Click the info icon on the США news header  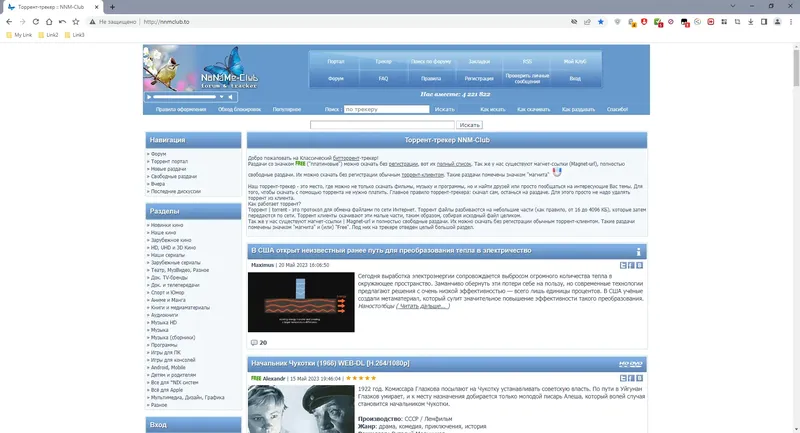pos(638,251)
